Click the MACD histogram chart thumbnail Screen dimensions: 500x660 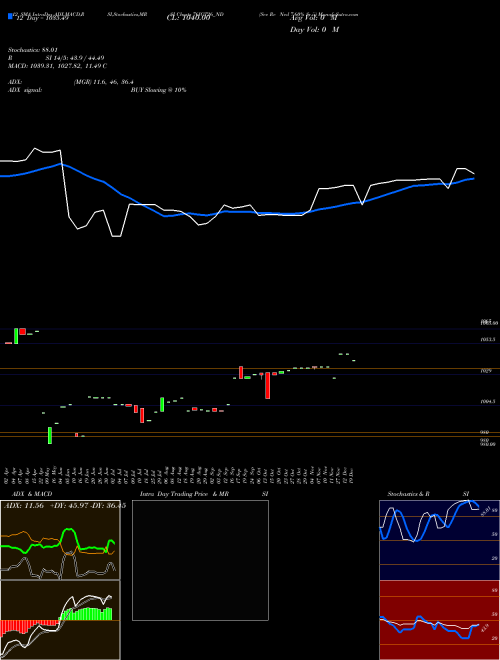60,620
